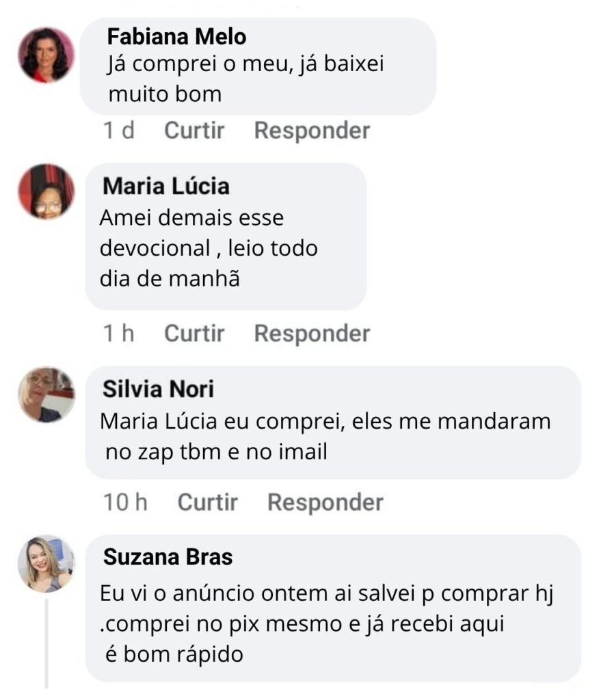The width and height of the screenshot is (599, 700).
Task: Click the Maria Lúcia commenter name
Action: 165,186
